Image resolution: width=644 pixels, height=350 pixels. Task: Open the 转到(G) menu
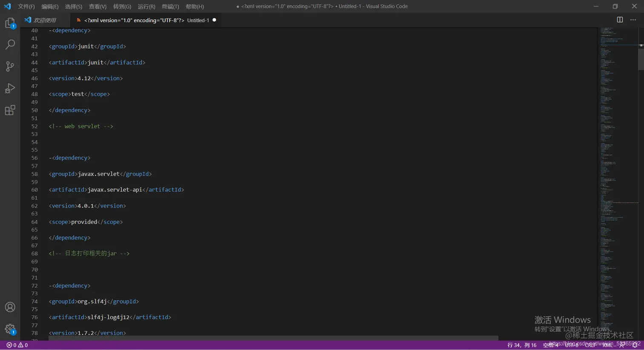pyautogui.click(x=122, y=6)
